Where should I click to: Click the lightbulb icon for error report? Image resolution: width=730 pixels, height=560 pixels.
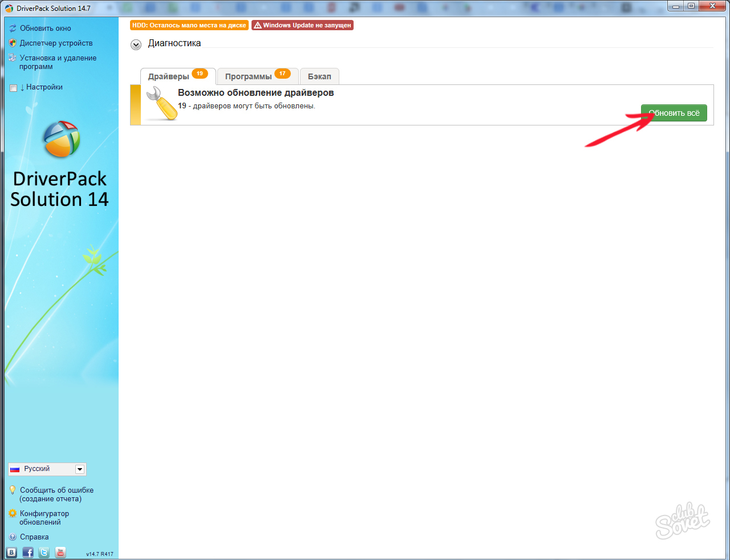[x=13, y=490]
